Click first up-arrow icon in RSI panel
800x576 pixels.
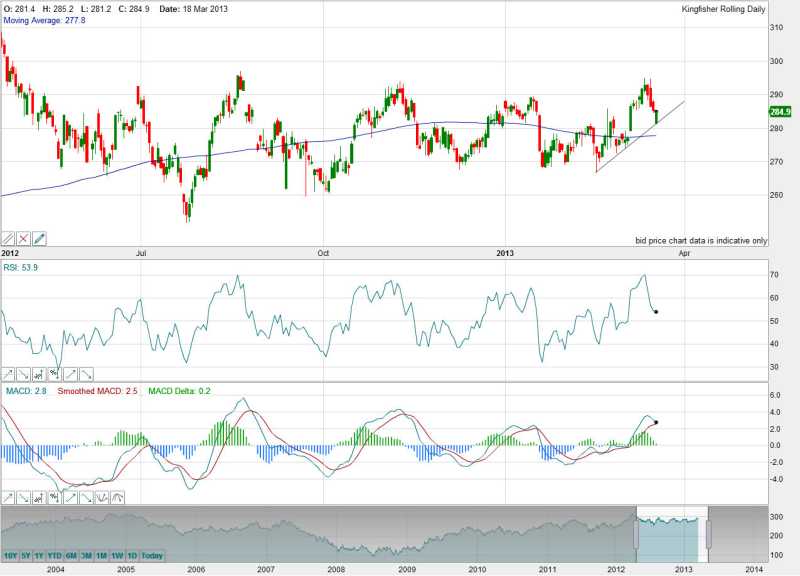8,374
